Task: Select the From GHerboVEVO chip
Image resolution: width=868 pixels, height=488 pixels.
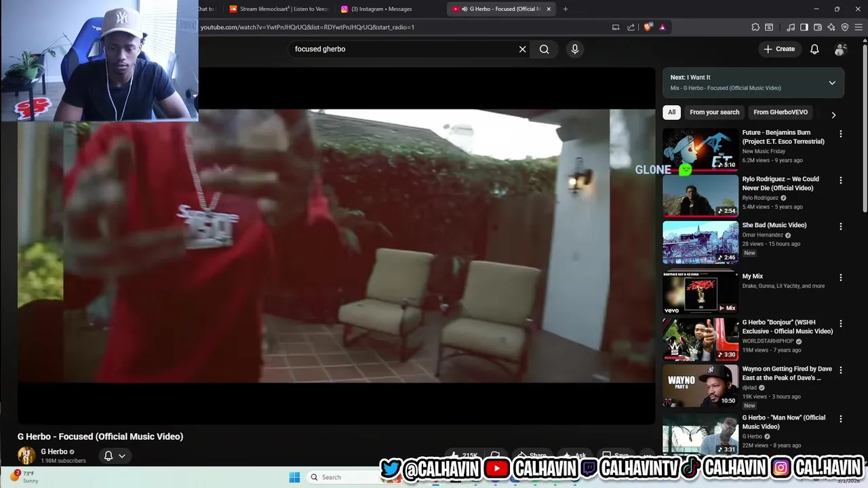Action: (781, 113)
